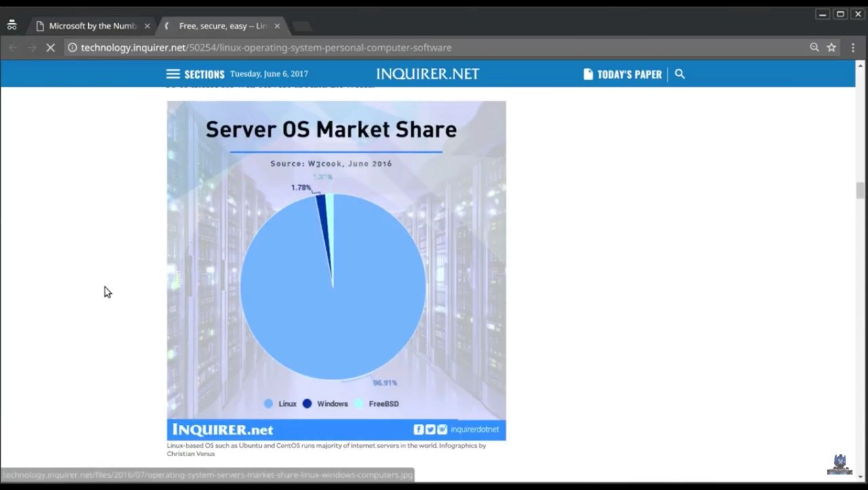Maximize the browser window
The height and width of the screenshot is (490, 868).
[x=840, y=14]
